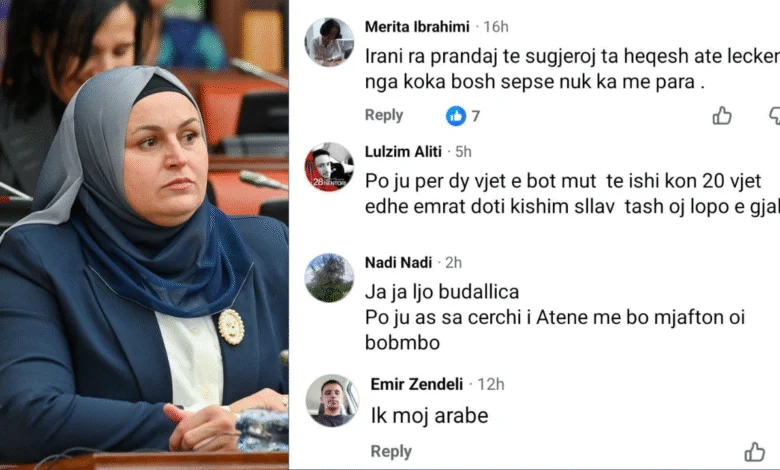Click the 12h timestamp on Emir's comment

[x=490, y=384]
